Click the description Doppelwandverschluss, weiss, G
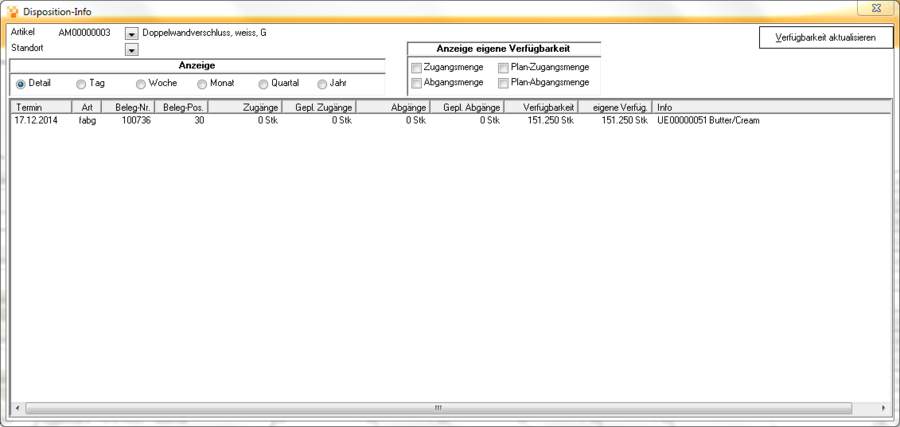Screen dimensions: 900x427 (204, 33)
